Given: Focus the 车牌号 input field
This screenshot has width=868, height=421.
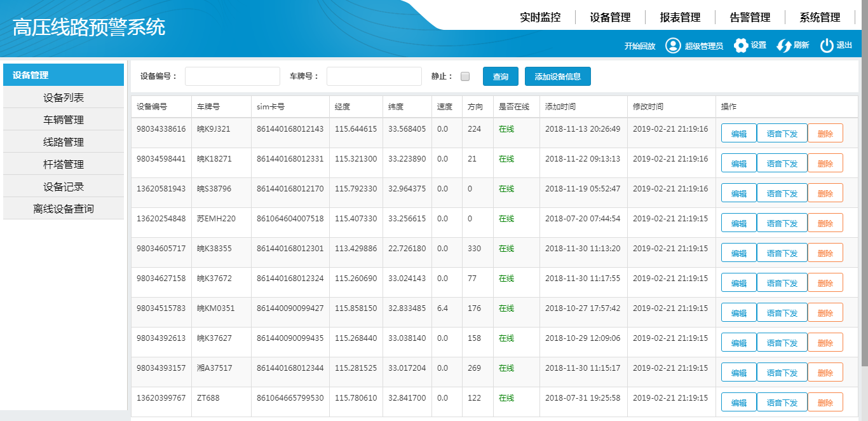Looking at the screenshot, I should pyautogui.click(x=374, y=76).
